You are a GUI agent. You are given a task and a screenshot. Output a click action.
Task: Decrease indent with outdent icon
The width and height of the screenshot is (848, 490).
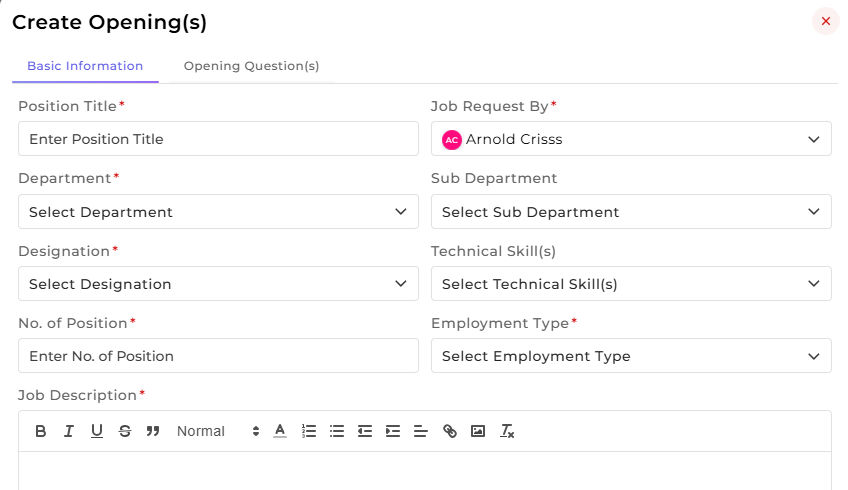point(365,431)
